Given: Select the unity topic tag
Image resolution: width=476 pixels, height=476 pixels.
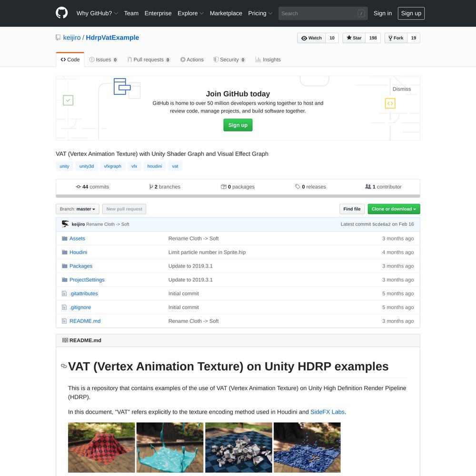Looking at the screenshot, I should (x=64, y=166).
